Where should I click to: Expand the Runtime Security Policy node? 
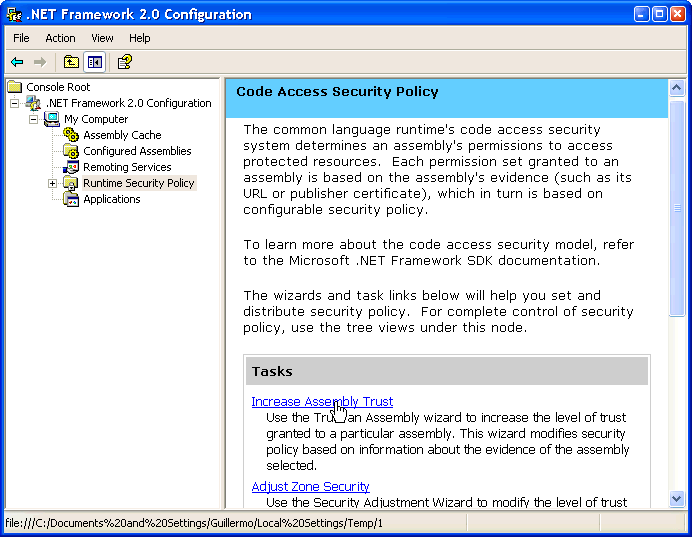point(53,183)
